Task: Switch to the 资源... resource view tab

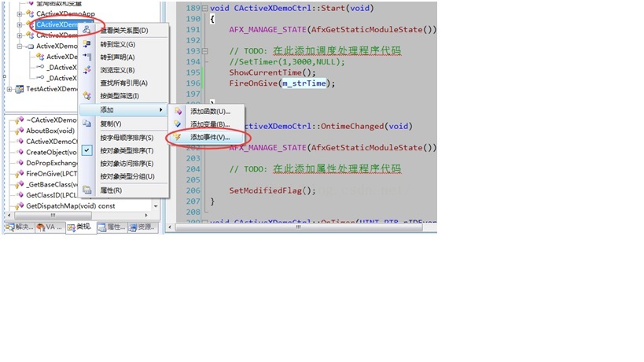Action: coord(142,227)
